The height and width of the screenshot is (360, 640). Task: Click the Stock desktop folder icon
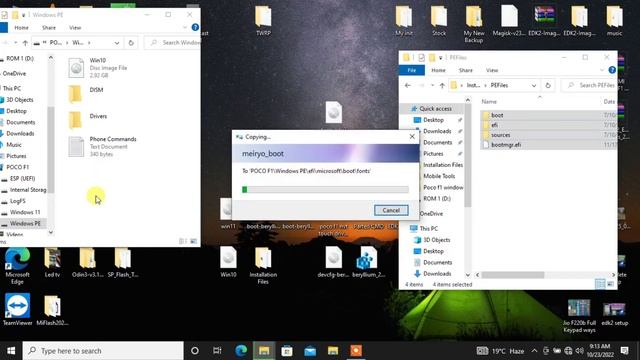(439, 21)
